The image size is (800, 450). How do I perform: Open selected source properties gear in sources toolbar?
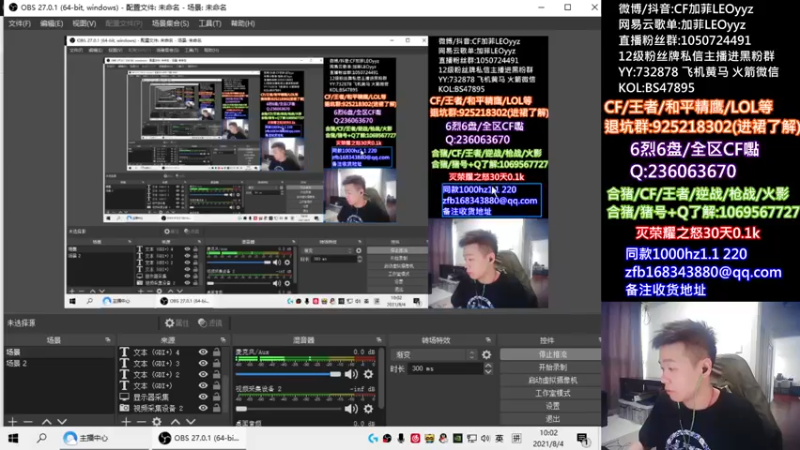coord(157,422)
